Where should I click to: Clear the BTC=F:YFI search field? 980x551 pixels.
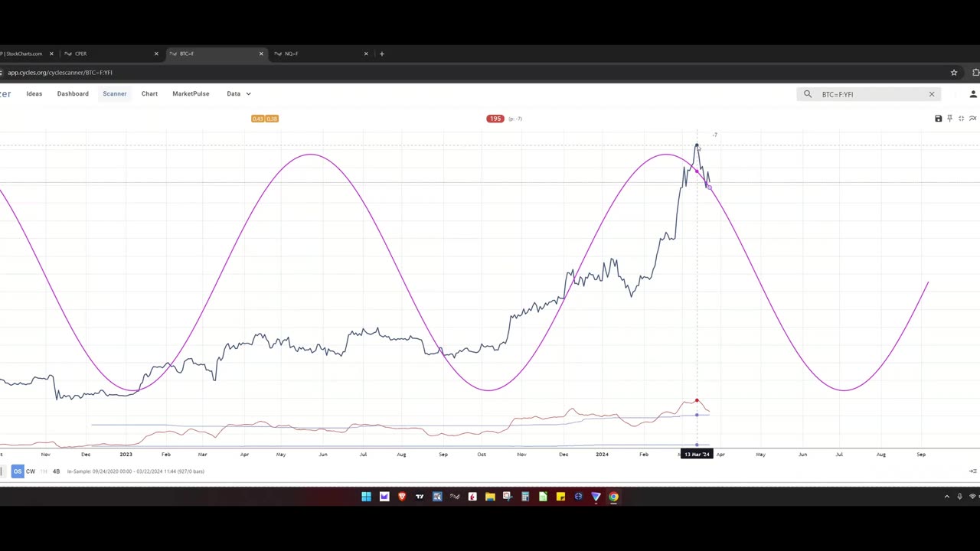932,94
